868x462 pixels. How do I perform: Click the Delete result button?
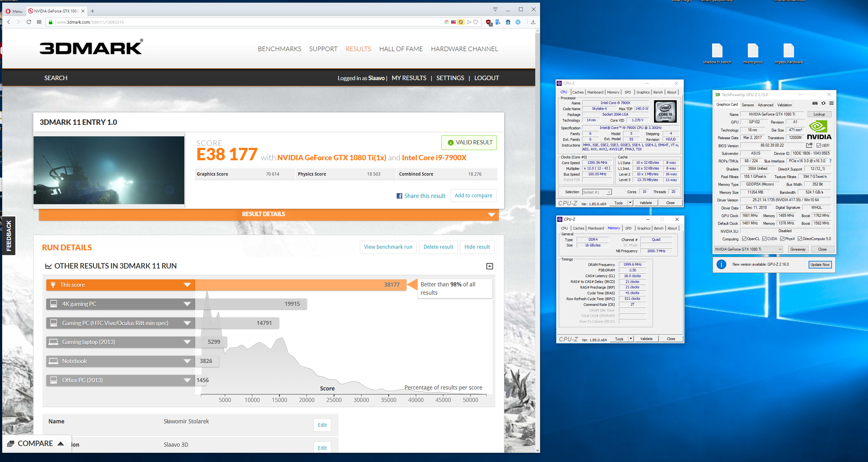[438, 247]
